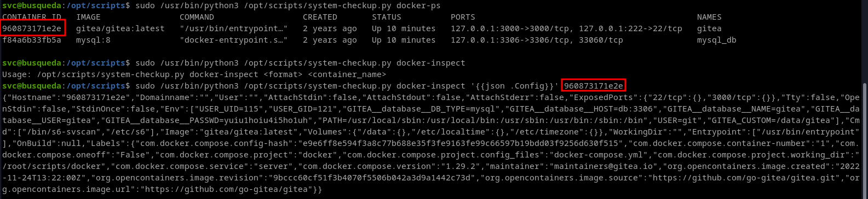Click the CONTAINER ID column header
This screenshot has width=868, height=199.
pos(32,17)
